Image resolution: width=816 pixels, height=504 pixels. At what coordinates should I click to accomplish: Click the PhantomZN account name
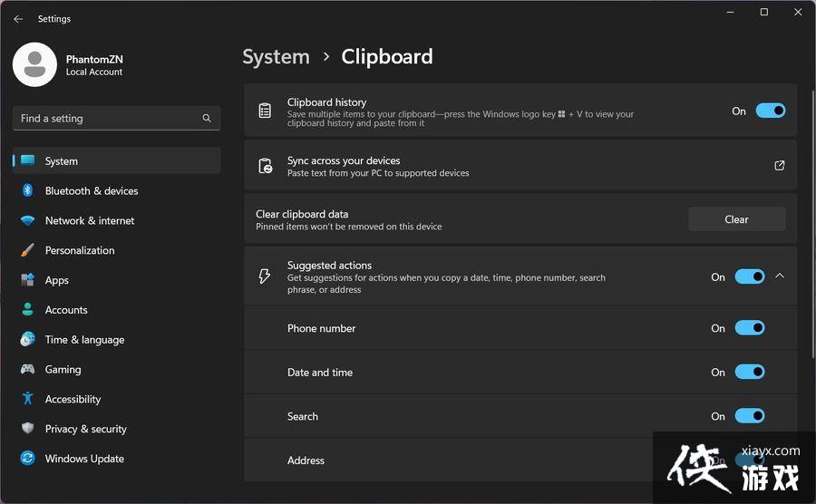(x=94, y=59)
